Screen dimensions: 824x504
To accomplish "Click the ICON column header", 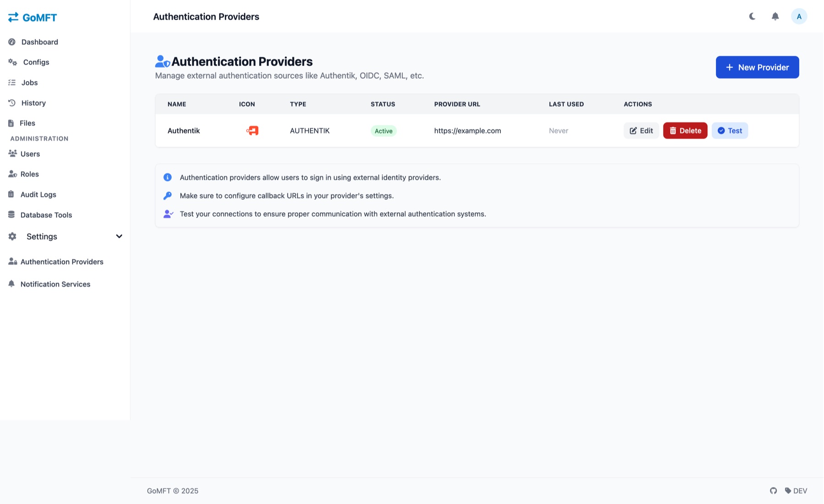I will pyautogui.click(x=247, y=104).
